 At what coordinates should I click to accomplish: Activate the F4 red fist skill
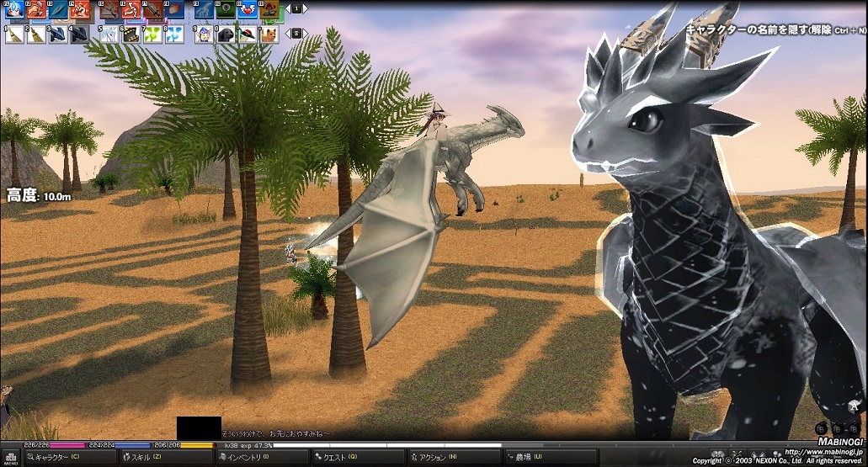coord(80,9)
